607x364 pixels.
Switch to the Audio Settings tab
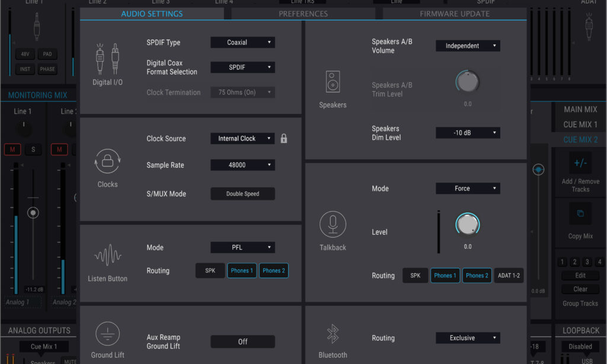pos(152,14)
